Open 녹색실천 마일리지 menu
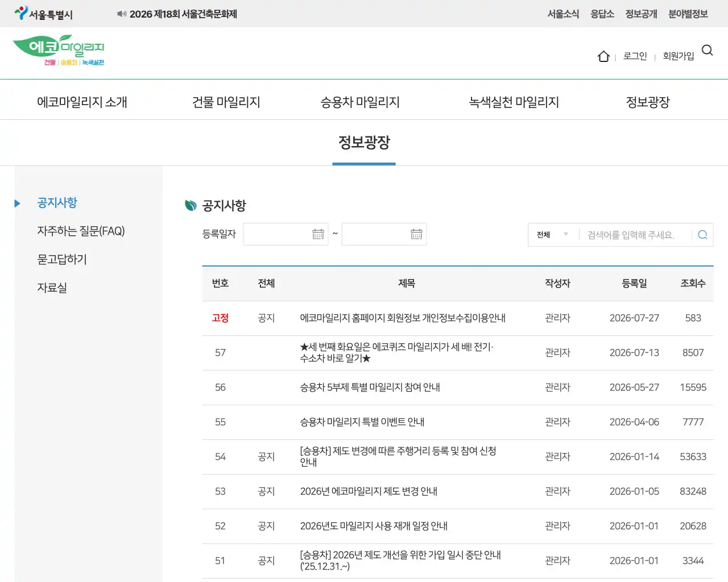The width and height of the screenshot is (728, 582). [x=514, y=102]
